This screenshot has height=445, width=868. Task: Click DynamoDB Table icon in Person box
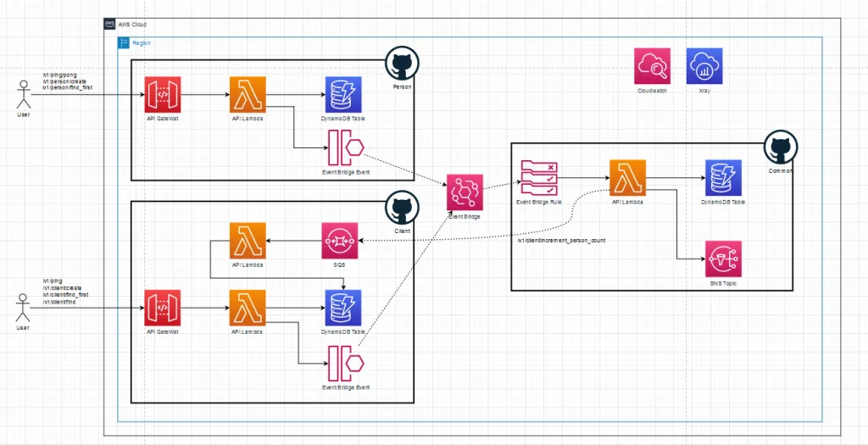pyautogui.click(x=342, y=94)
